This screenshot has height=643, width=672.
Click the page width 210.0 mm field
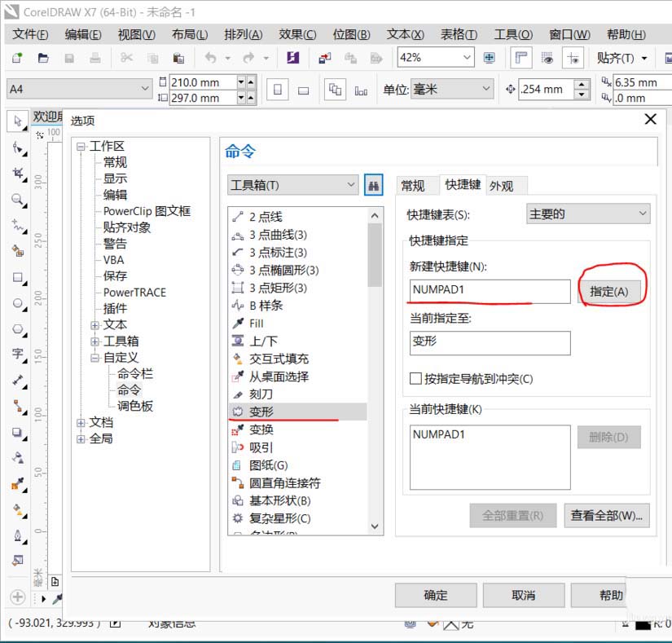(203, 81)
